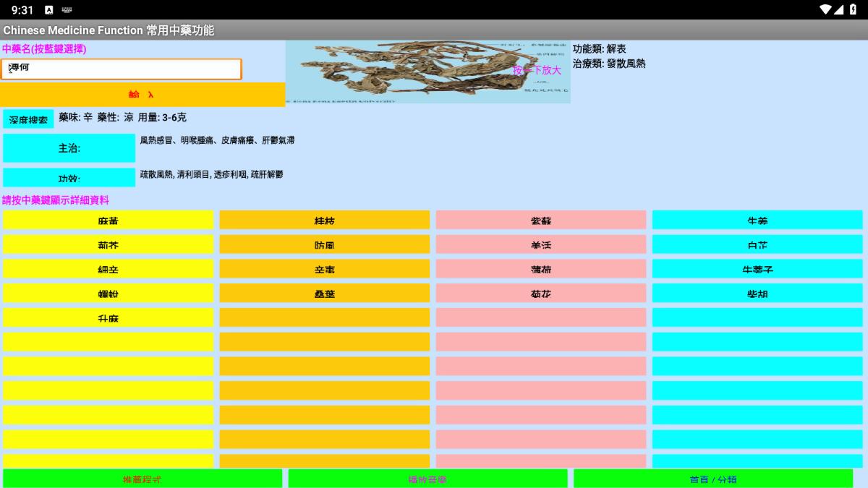Tap the cyan 主治 button
This screenshot has height=488, width=868.
69,148
